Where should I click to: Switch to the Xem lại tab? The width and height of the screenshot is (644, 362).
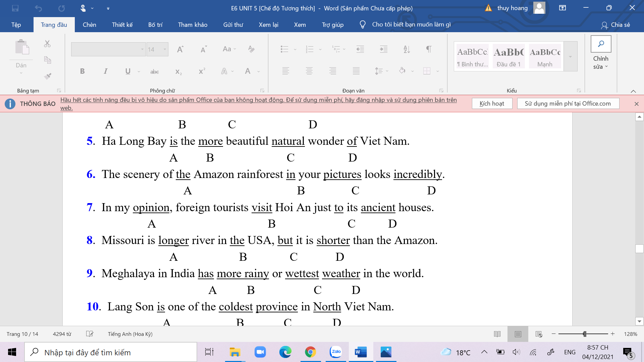pyautogui.click(x=268, y=25)
